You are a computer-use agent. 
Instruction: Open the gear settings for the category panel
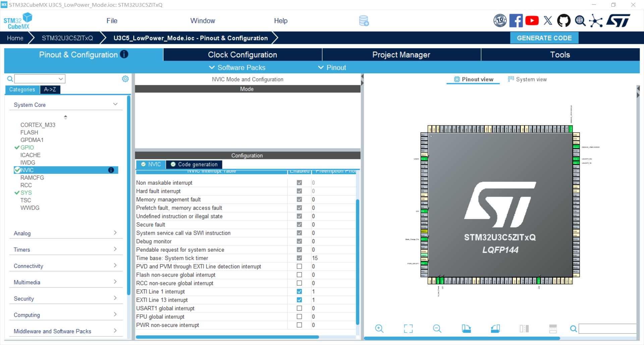coord(125,79)
